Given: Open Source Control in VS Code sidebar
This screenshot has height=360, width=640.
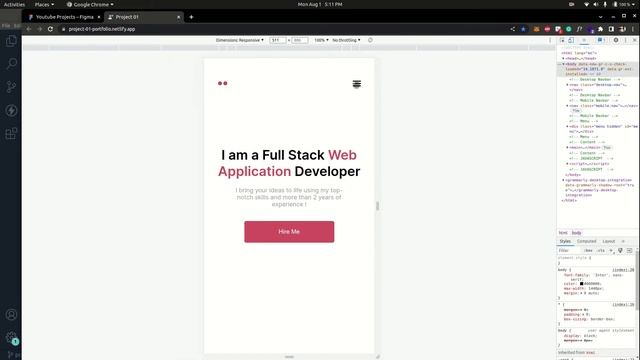Looking at the screenshot, I should [x=11, y=87].
